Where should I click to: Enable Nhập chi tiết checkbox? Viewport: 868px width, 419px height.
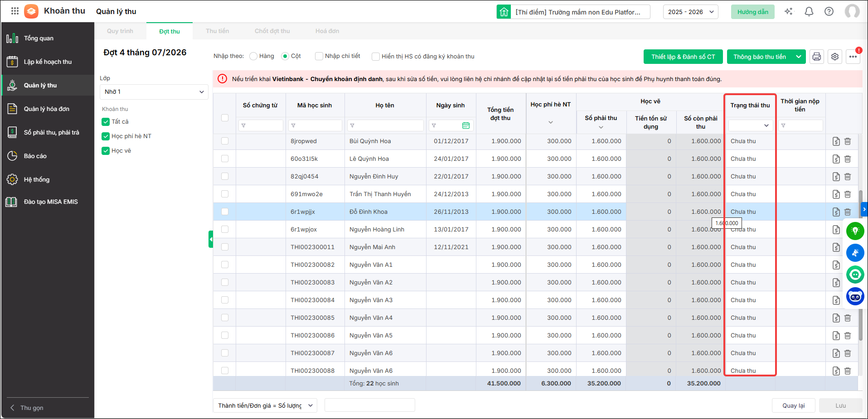319,56
